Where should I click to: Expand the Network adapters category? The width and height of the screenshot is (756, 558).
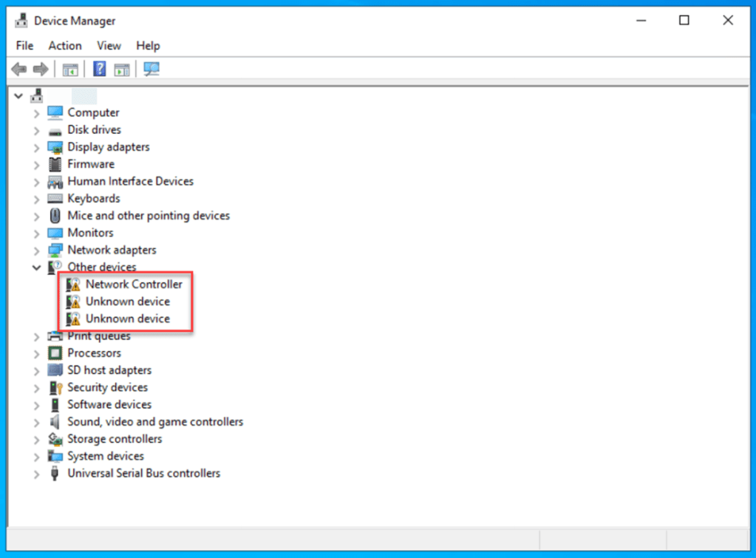[36, 250]
